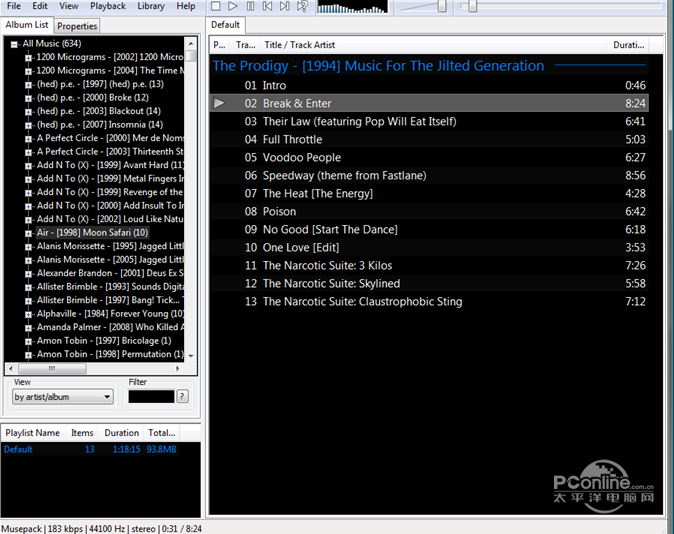Viewport: 674px width, 534px height.
Task: Open the File menu
Action: [14, 6]
